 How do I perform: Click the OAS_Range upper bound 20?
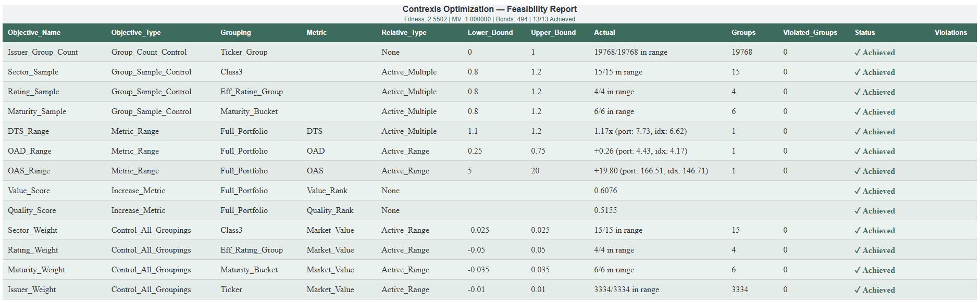coord(535,171)
